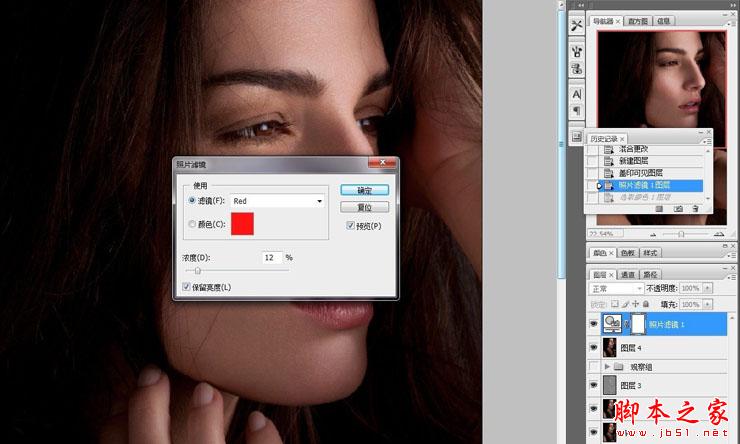Click the Navigator zoom slider handle
Image resolution: width=740 pixels, height=444 pixels.
pyautogui.click(x=681, y=234)
